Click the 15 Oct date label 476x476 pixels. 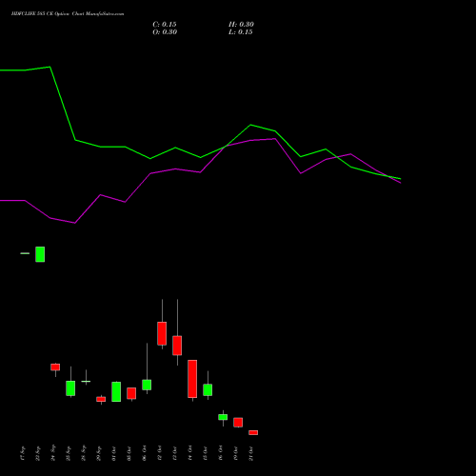[x=206, y=453]
